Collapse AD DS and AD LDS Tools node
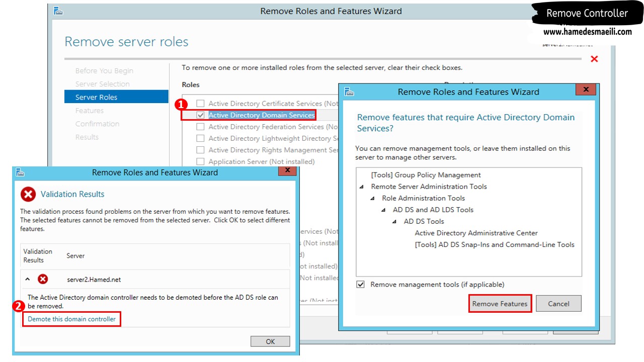The image size is (644, 362). pyautogui.click(x=384, y=210)
